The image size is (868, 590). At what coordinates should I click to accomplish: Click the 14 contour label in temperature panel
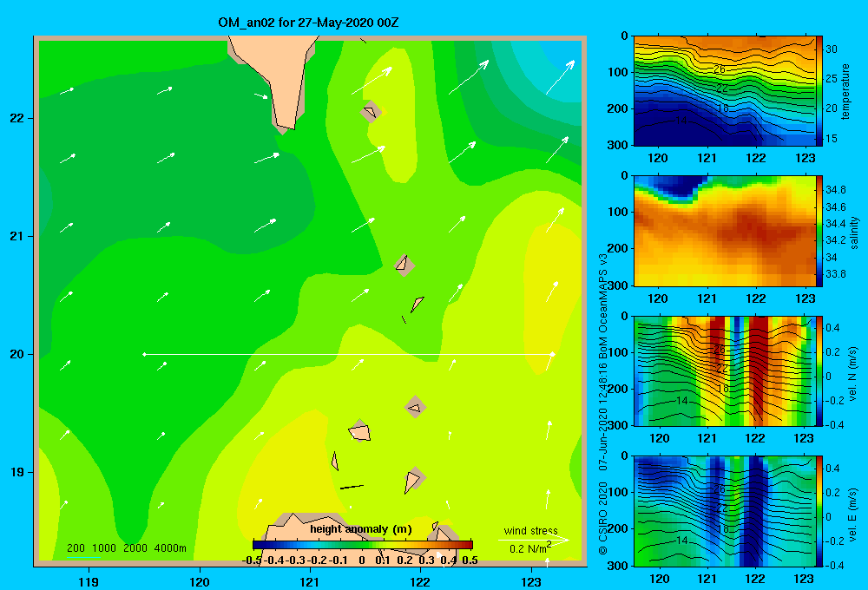coord(681,120)
